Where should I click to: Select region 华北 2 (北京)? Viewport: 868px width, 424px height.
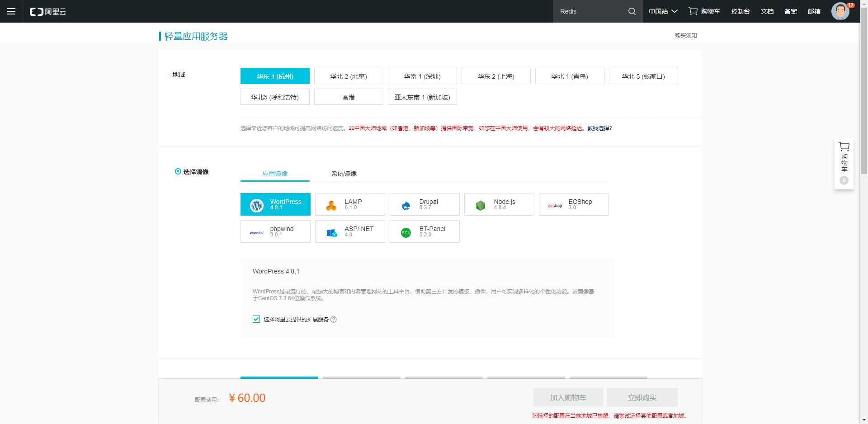tap(349, 76)
